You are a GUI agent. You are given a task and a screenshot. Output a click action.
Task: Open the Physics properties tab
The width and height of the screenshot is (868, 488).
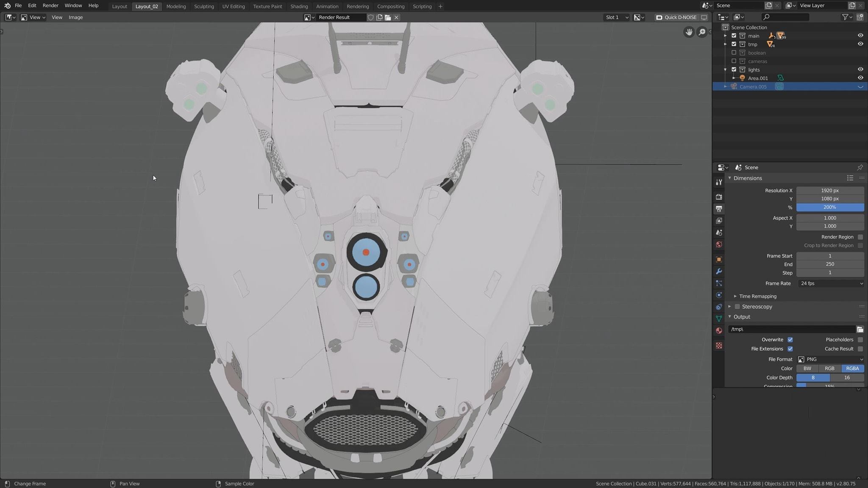719,295
